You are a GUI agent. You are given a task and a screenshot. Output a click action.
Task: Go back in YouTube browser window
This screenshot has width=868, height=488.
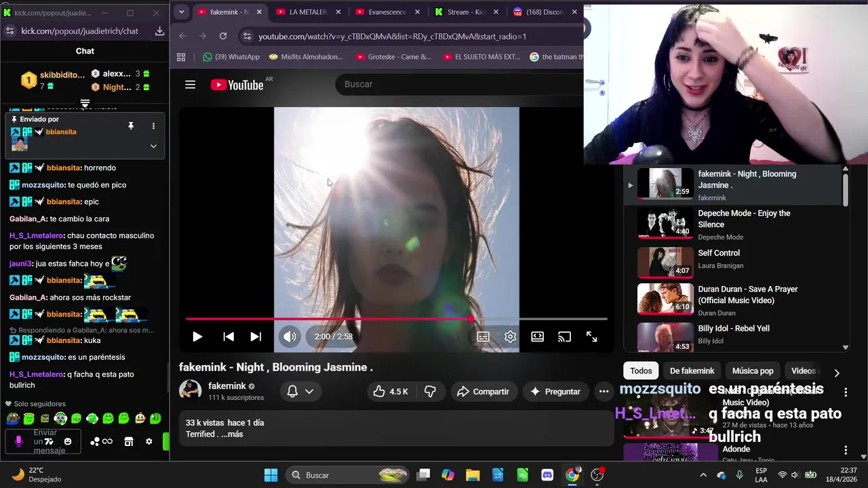tap(182, 36)
